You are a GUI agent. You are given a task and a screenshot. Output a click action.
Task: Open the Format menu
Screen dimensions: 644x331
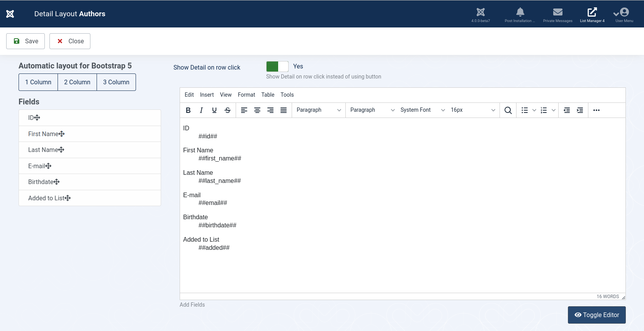(246, 95)
